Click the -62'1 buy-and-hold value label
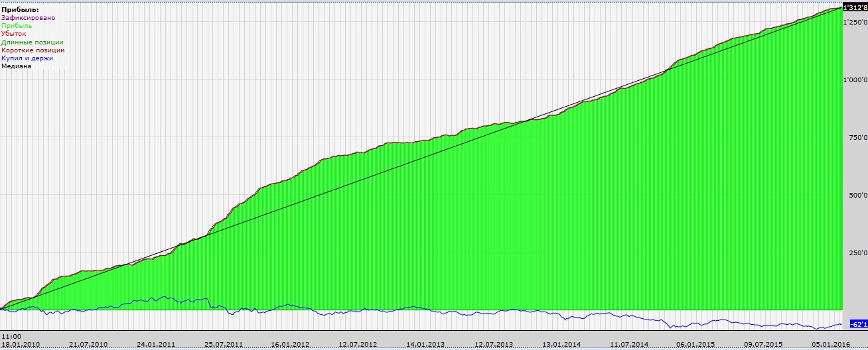 click(x=858, y=324)
